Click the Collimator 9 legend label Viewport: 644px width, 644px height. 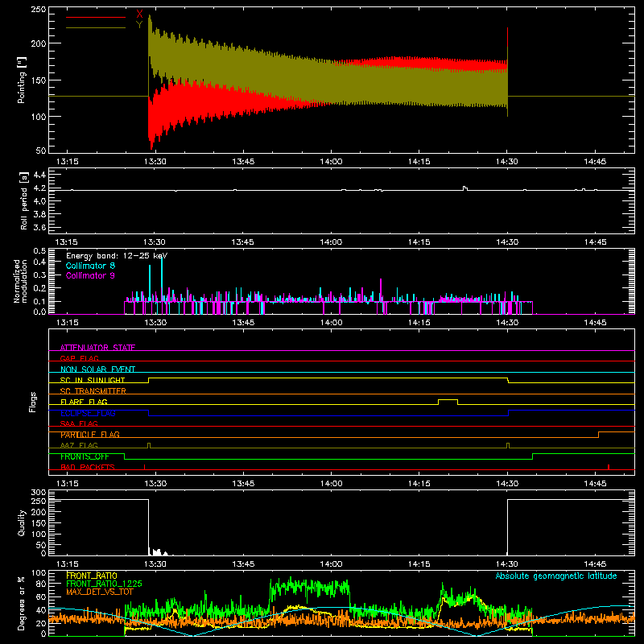point(90,275)
